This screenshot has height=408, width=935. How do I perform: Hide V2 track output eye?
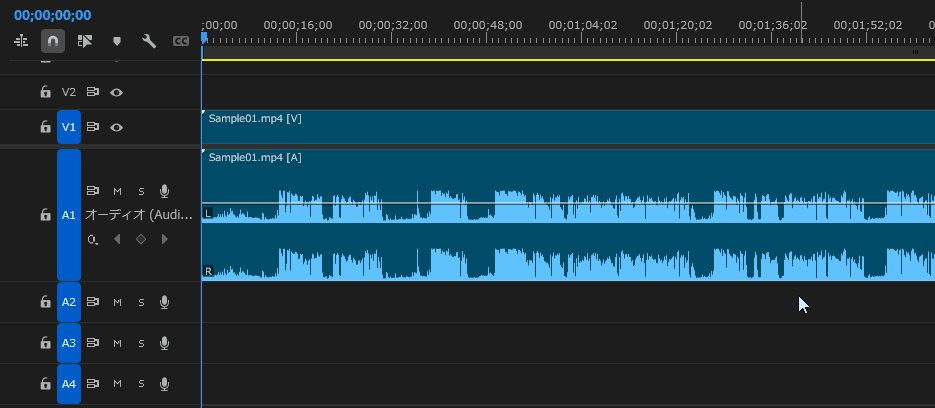click(x=116, y=92)
